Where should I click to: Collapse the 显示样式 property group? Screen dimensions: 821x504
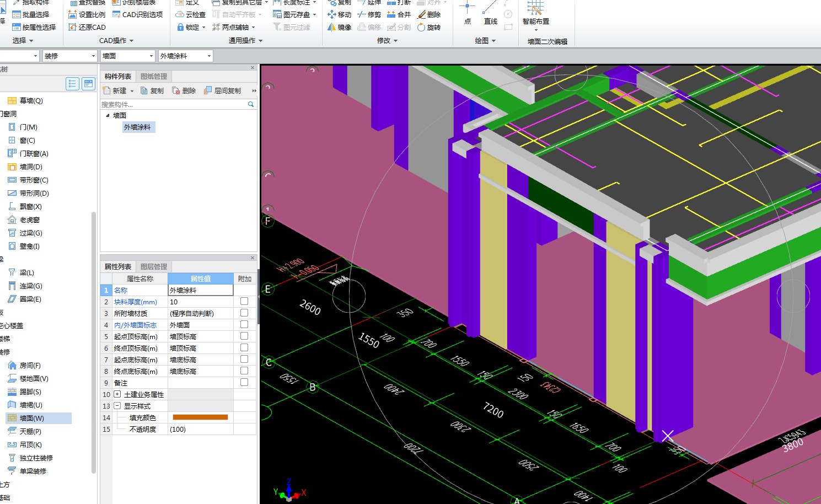[117, 406]
